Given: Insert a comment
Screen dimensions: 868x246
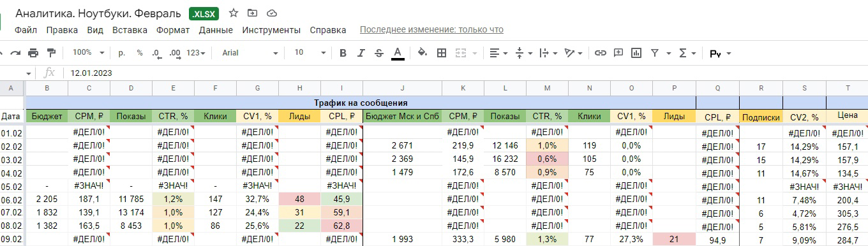Looking at the screenshot, I should click(618, 53).
